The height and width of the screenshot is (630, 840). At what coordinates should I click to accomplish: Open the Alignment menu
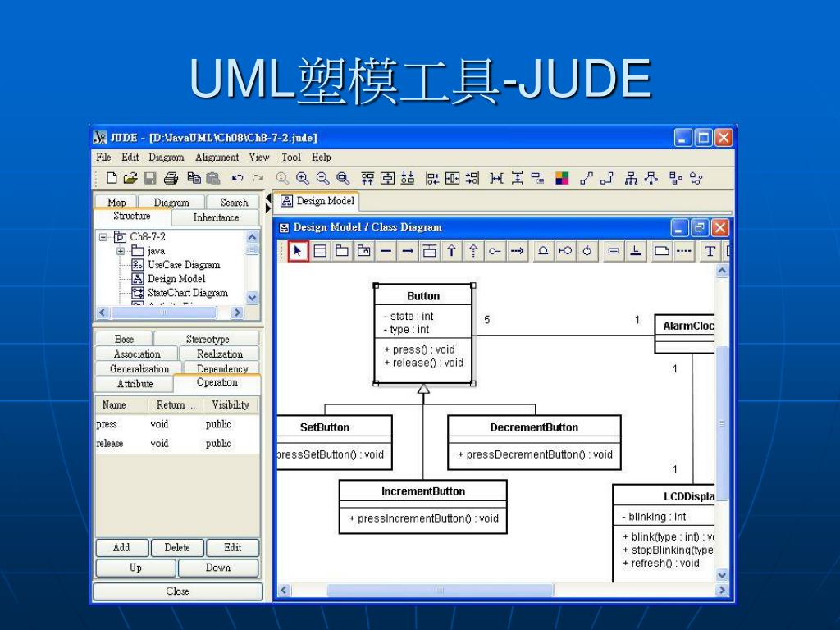(217, 157)
